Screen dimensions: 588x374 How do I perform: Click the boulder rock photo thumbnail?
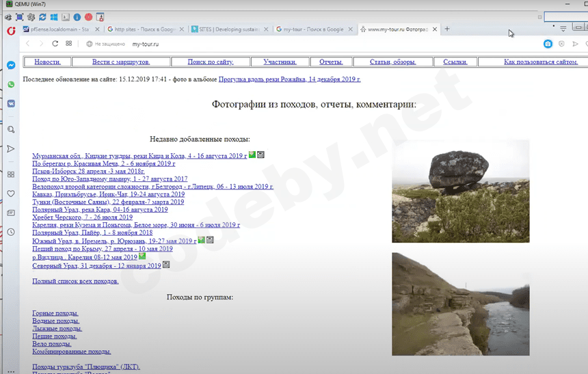point(460,191)
